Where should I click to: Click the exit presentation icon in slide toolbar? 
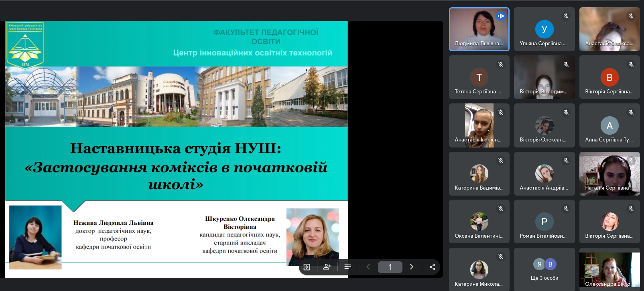click(307, 267)
